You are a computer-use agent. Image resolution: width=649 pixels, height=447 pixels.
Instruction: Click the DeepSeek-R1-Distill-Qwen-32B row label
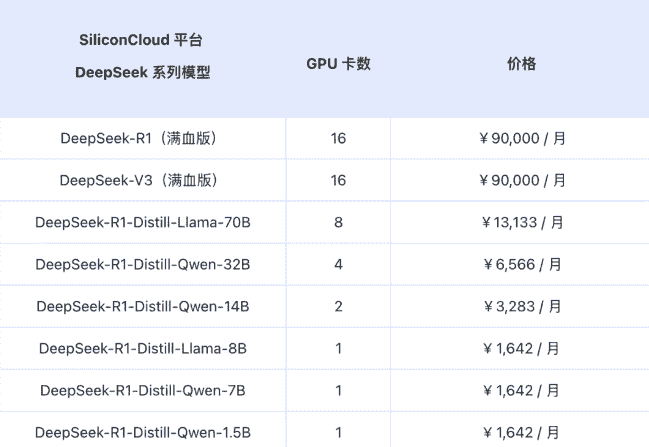[x=142, y=264]
